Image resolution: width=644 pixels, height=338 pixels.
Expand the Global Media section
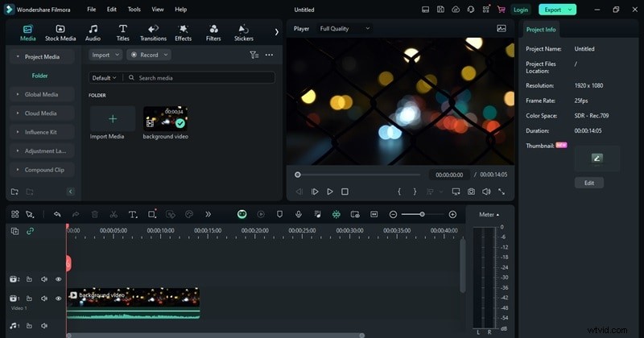40,94
